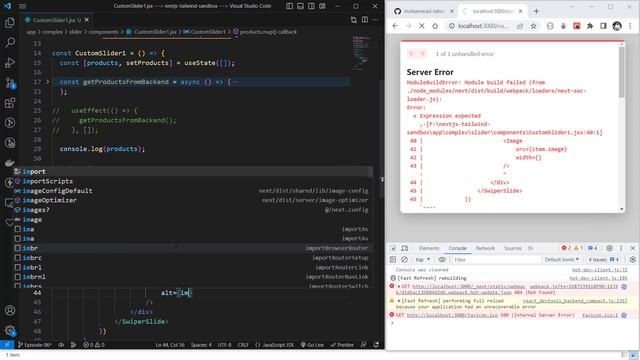The width and height of the screenshot is (640, 360).
Task: Click 'Spaces: 4' indentation in status bar
Action: tap(201, 345)
